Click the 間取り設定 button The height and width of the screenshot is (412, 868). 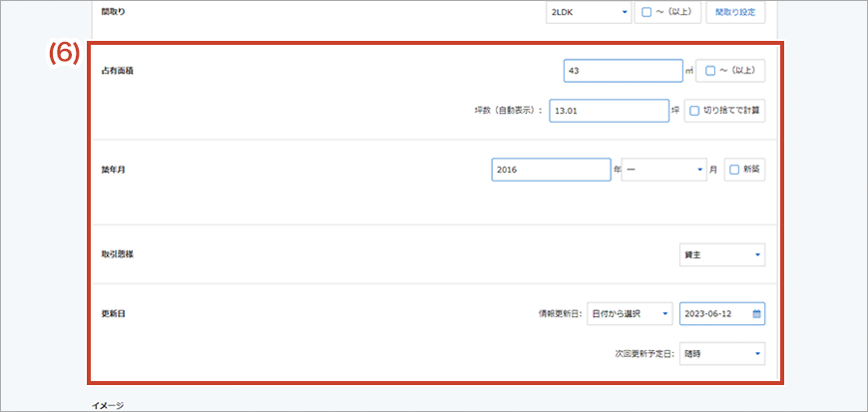click(x=736, y=12)
